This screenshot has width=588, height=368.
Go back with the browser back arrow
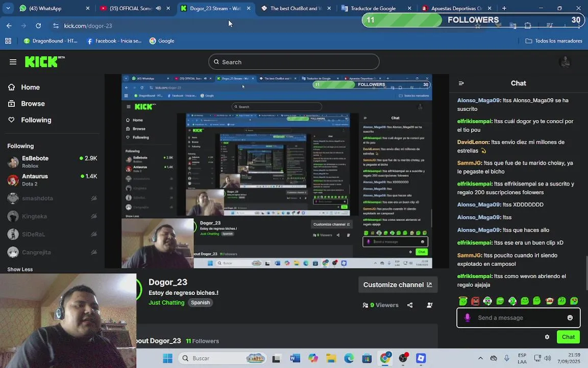click(9, 26)
